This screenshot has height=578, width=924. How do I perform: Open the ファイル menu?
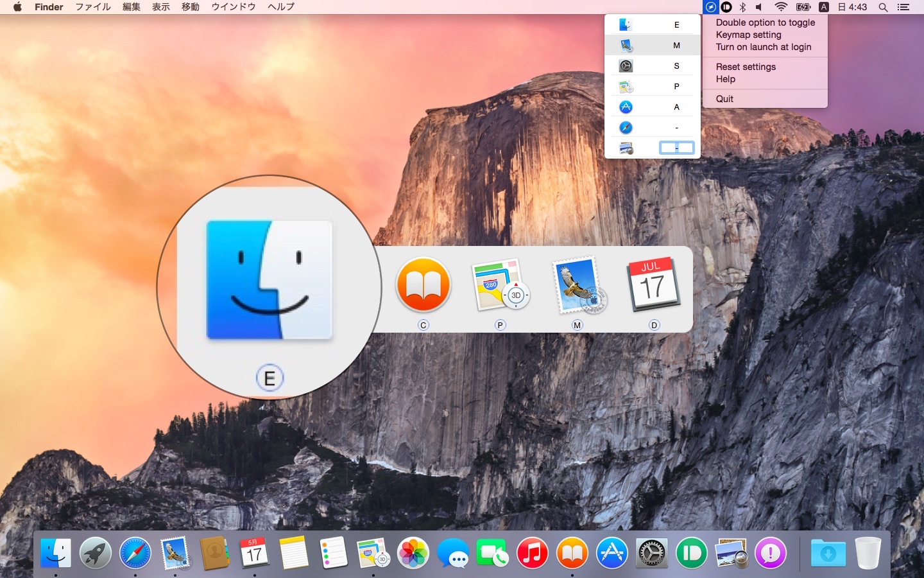93,7
